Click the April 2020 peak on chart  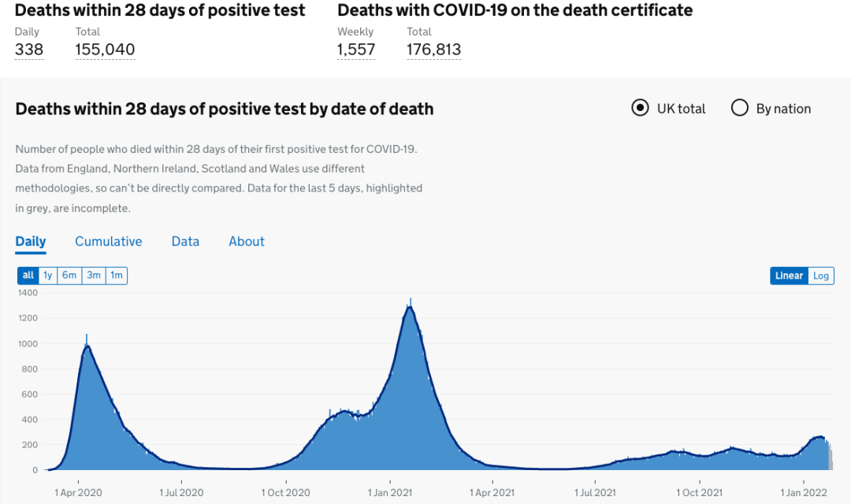coord(87,346)
